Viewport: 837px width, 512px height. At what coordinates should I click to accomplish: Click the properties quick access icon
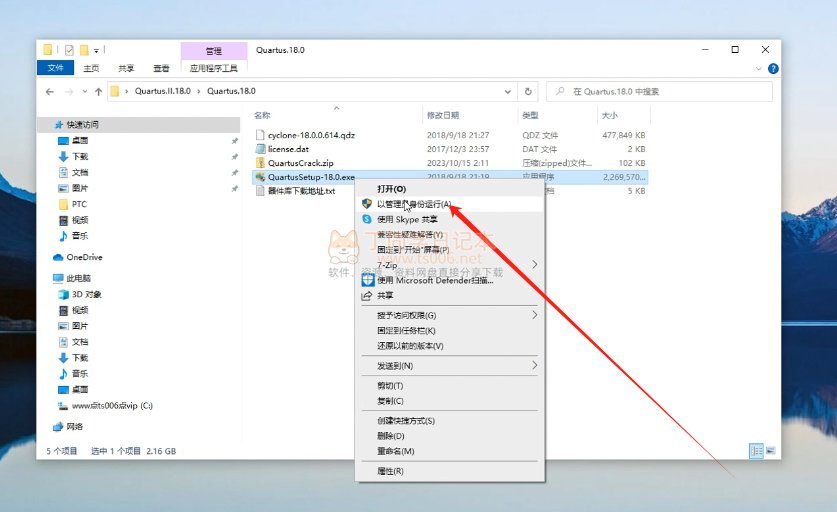point(69,50)
